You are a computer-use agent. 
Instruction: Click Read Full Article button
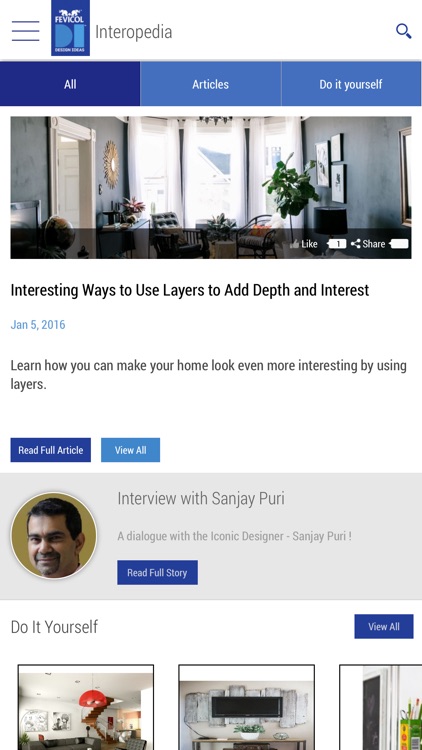click(51, 450)
